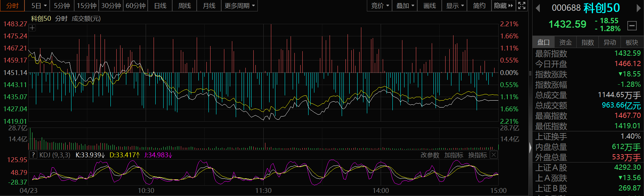Toggle 隐藏 to hide the side panel
644x196 pixels.
504,6
